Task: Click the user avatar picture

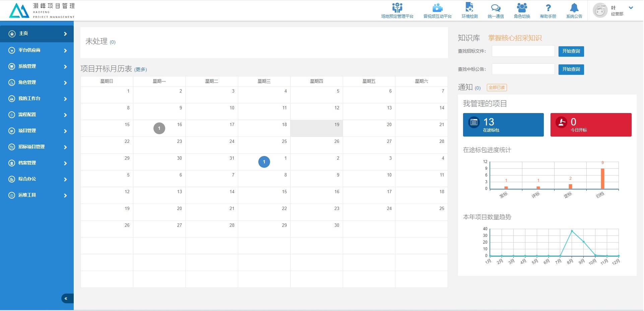Action: pos(600,10)
